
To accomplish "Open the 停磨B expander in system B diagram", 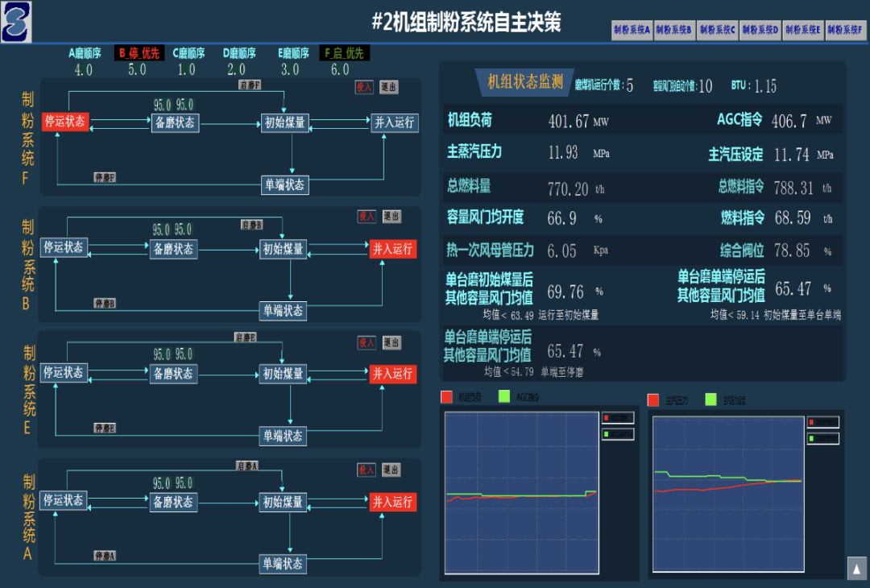I will coord(104,304).
